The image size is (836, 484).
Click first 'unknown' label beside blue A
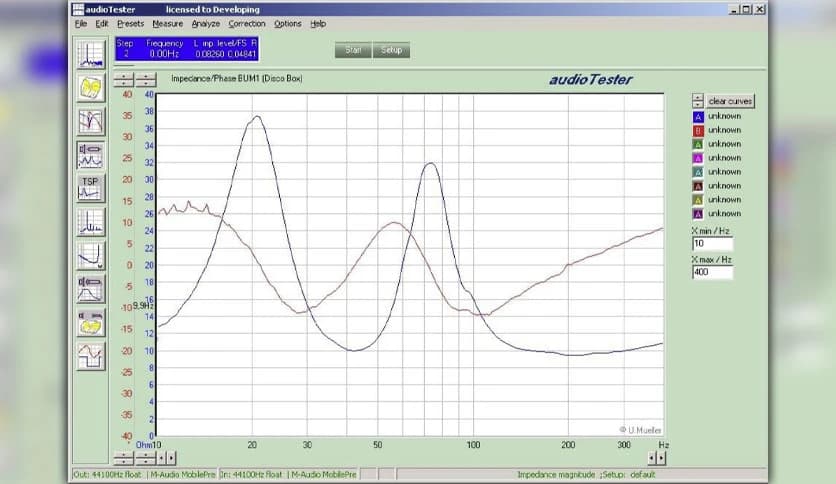tap(725, 116)
